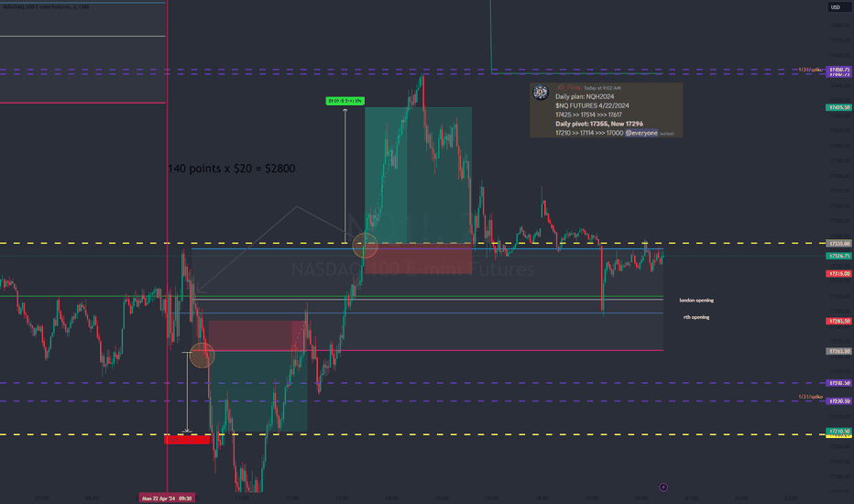Viewport: 854px width, 504px height.
Task: Select the Discord avatar in the daily plan note
Action: [x=541, y=93]
